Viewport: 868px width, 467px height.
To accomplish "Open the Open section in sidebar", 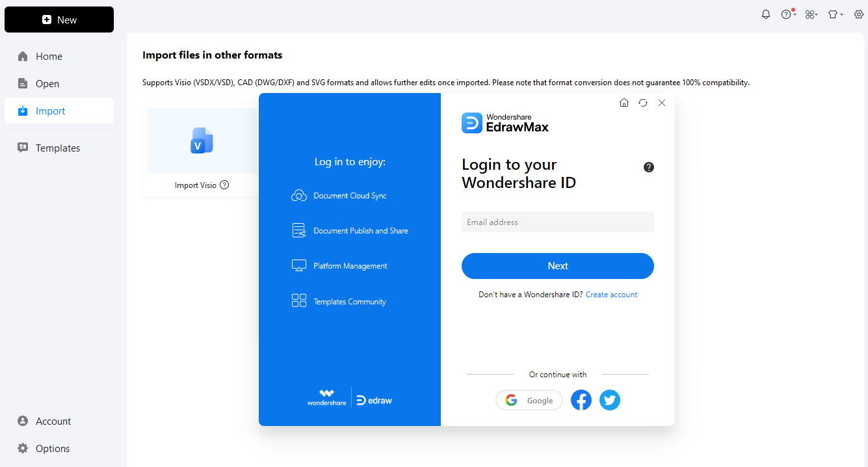I will (x=59, y=84).
